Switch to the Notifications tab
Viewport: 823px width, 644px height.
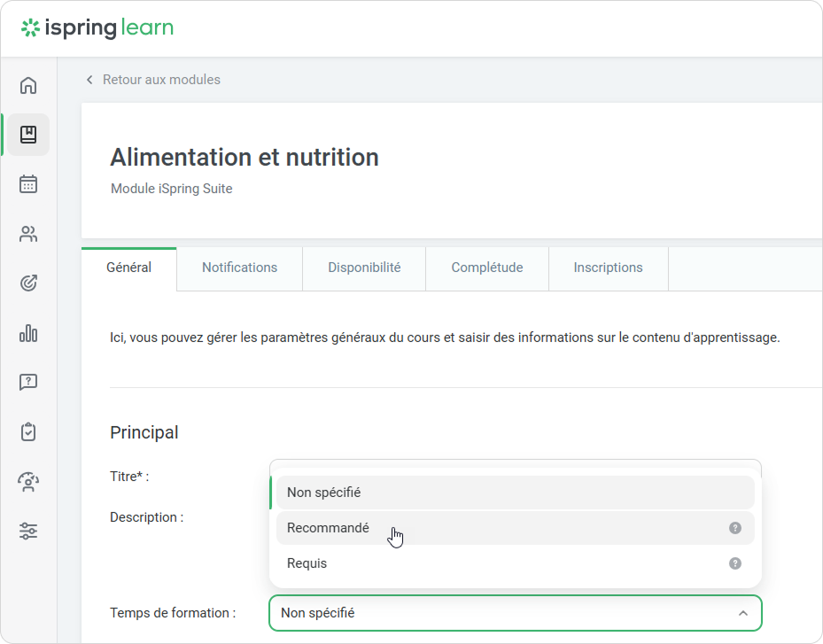[x=239, y=268]
